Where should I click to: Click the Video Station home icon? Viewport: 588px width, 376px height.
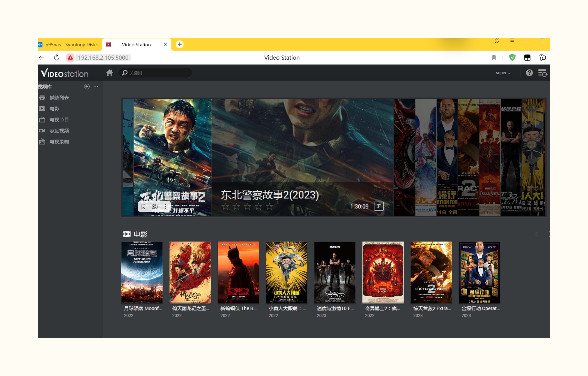click(109, 73)
